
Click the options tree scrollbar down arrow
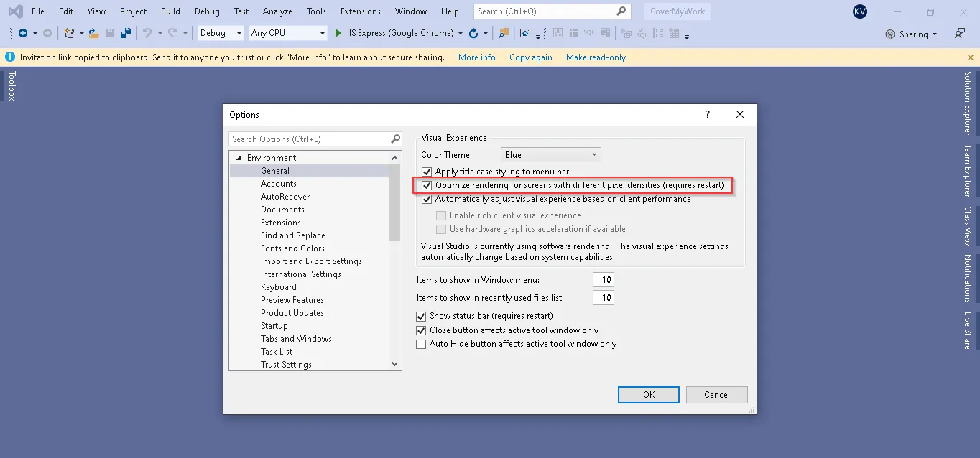click(394, 364)
